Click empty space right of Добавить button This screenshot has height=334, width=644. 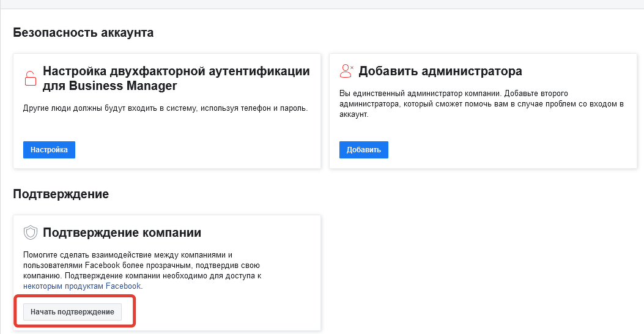click(508, 150)
